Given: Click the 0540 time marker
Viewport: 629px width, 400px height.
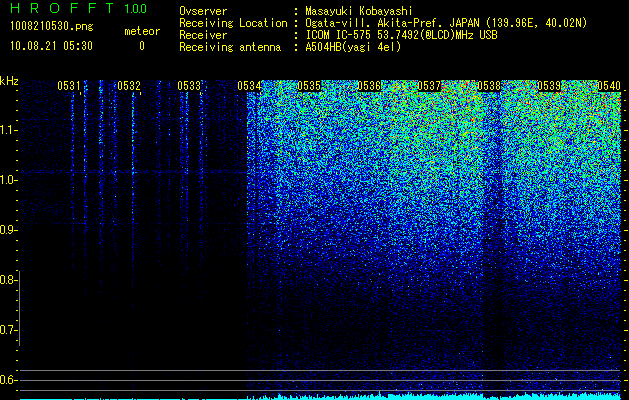Looking at the screenshot, I should click(609, 86).
